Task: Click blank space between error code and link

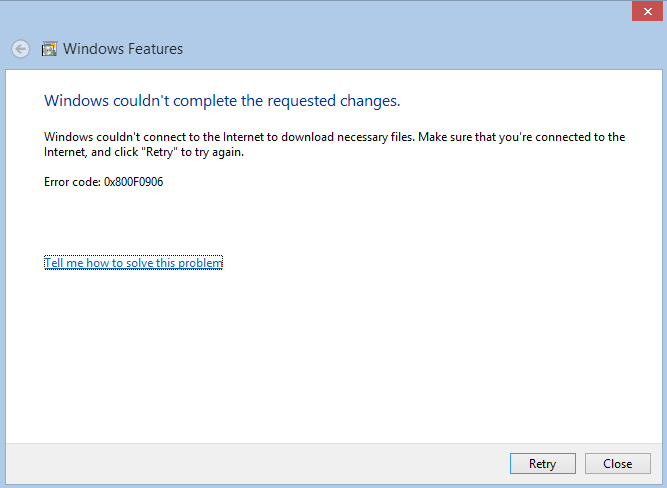Action: [x=332, y=221]
